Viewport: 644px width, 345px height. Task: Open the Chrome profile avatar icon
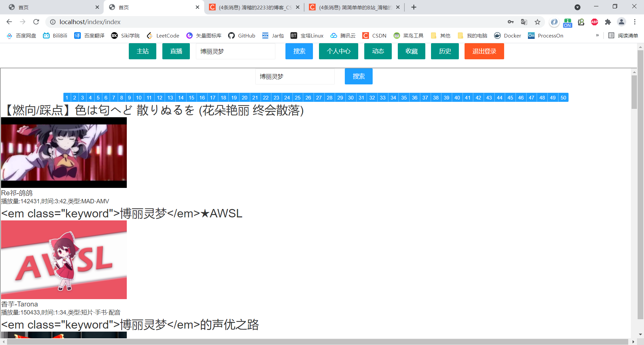[622, 22]
